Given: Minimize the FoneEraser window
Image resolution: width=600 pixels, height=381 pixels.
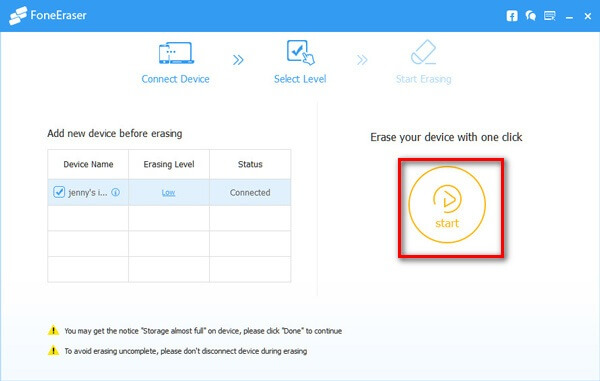Looking at the screenshot, I should tap(569, 18).
